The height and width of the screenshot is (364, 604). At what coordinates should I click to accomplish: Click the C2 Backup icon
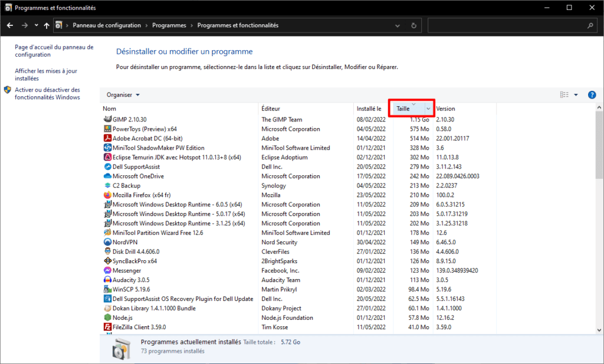[107, 185]
